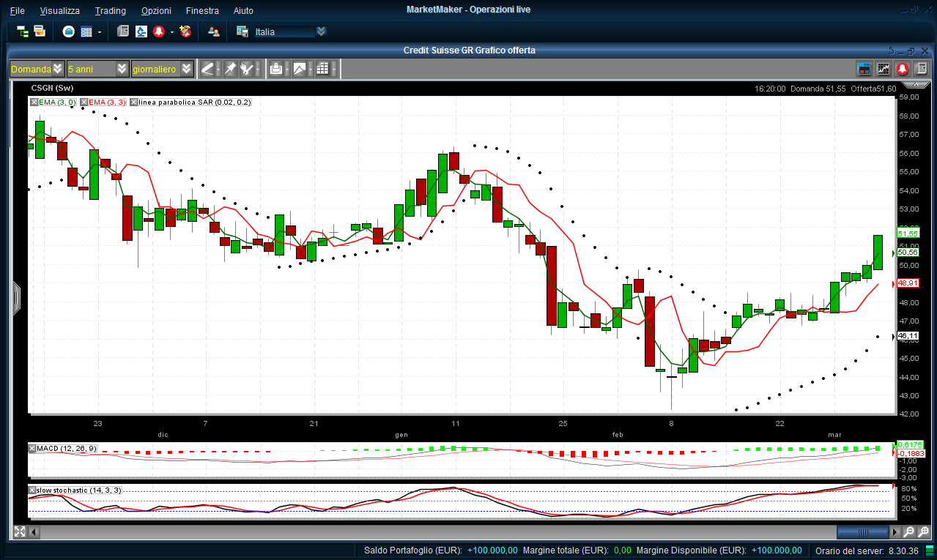
Task: Open the Trading menu
Action: pos(111,10)
